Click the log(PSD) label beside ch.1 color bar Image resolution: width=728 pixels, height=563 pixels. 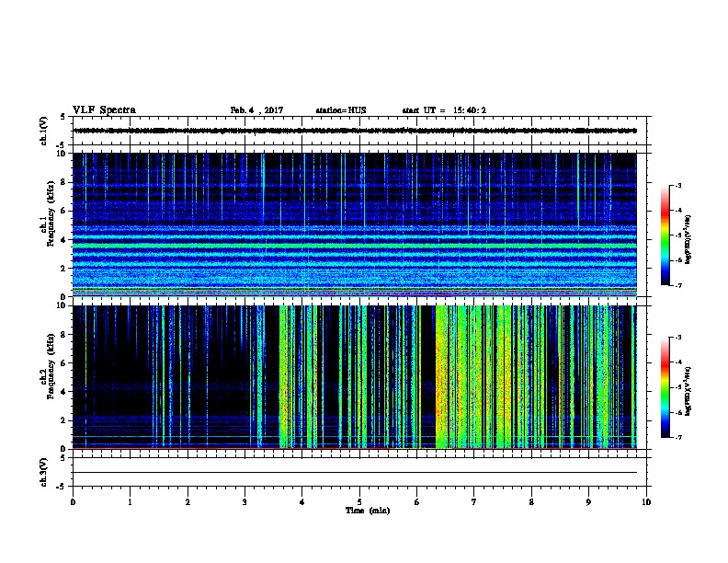click(688, 239)
